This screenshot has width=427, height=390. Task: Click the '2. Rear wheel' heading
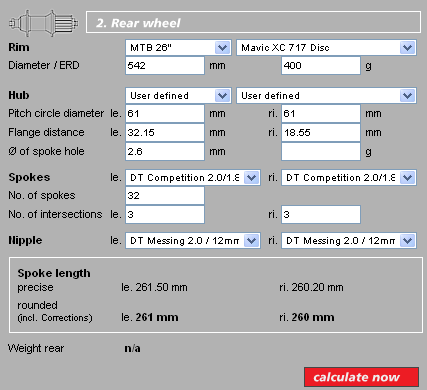(138, 23)
